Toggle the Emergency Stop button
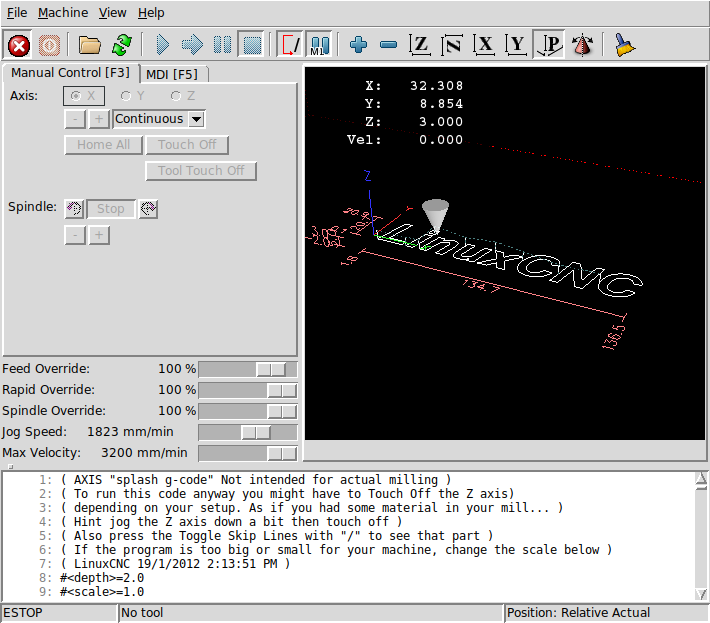The image size is (710, 623). 19,45
